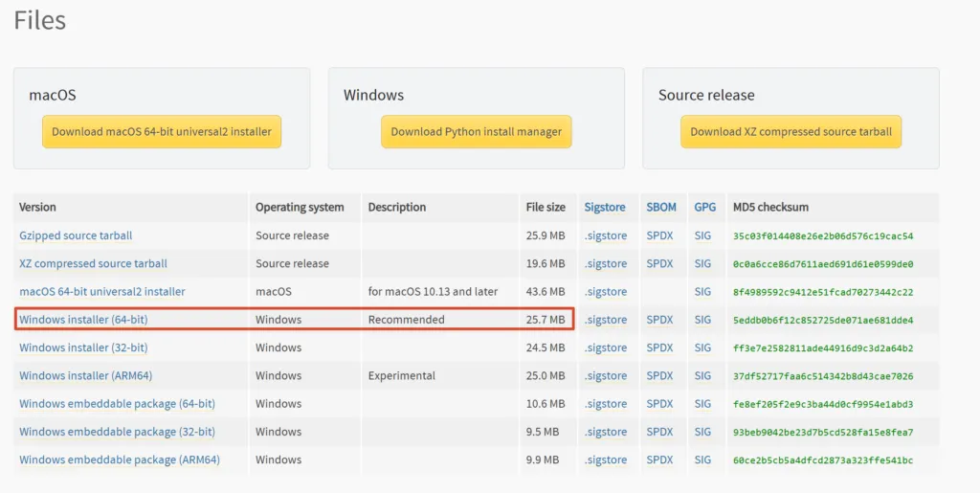This screenshot has width=980, height=493.
Task: Click MD5 checksum fe8ef205f2e9c3ba44d0cf9954e1abd3
Action: click(823, 404)
